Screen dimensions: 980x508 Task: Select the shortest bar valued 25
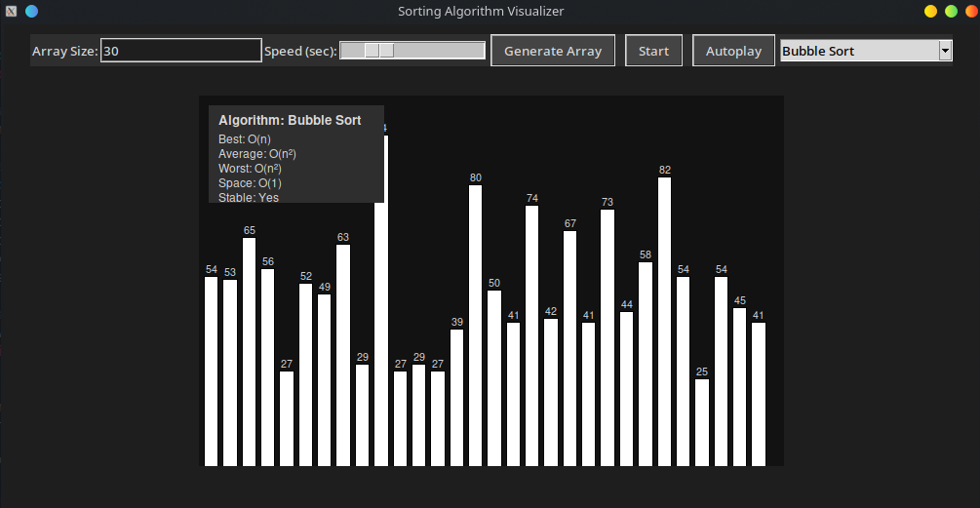click(x=702, y=422)
